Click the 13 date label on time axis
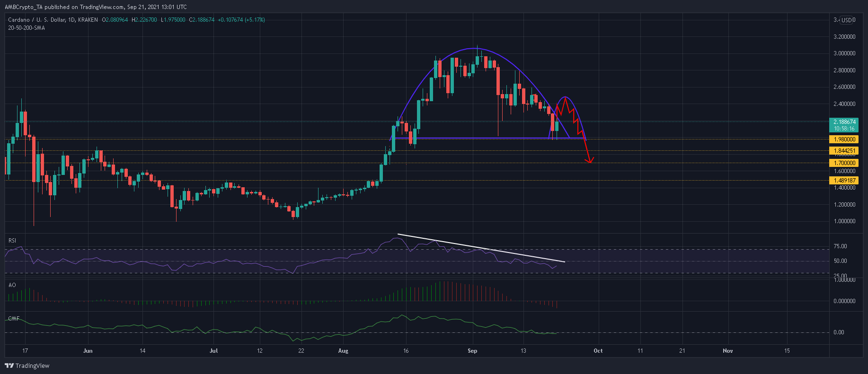This screenshot has width=868, height=374. (523, 351)
